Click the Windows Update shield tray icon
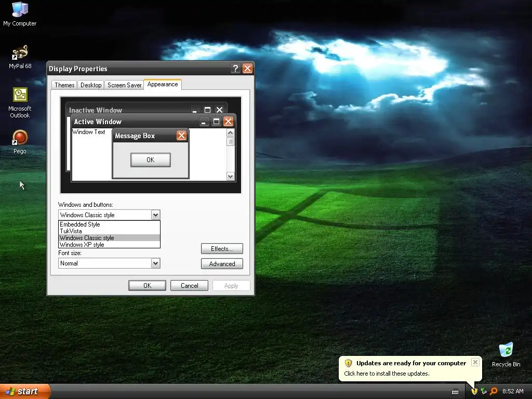Image resolution: width=532 pixels, height=399 pixels. pyautogui.click(x=474, y=391)
